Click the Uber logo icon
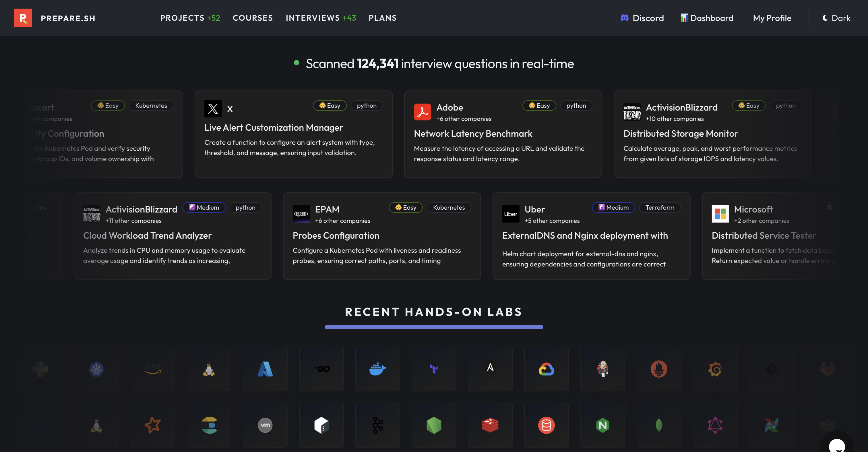The height and width of the screenshot is (452, 868). pos(511,214)
